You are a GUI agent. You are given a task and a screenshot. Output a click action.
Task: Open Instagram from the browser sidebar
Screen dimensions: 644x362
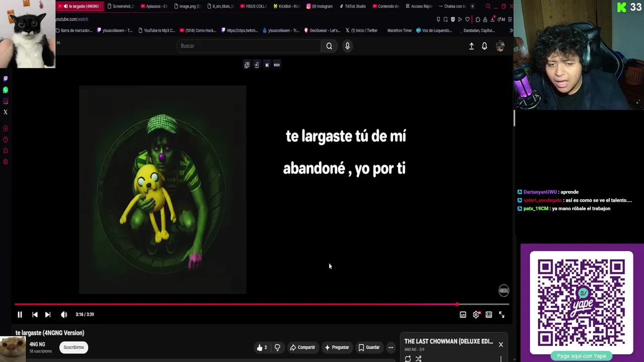[x=6, y=101]
